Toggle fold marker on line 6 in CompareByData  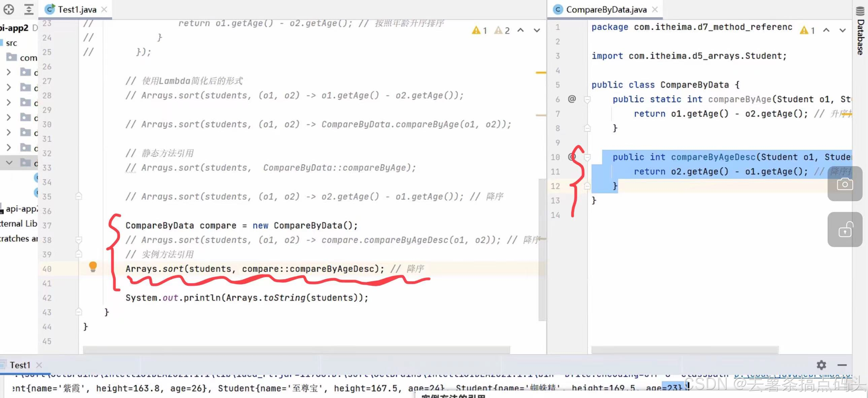tap(587, 99)
